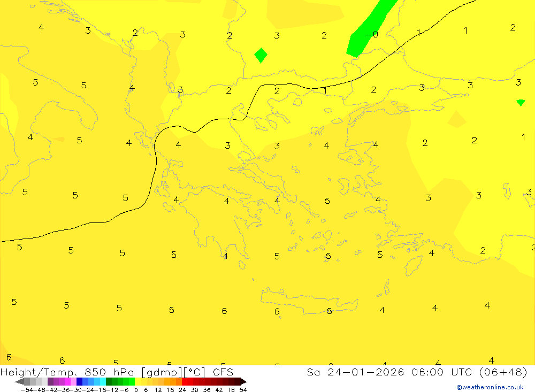Click the '54' legend value
Image resolution: width=535 pixels, height=392 pixels.
(x=243, y=390)
